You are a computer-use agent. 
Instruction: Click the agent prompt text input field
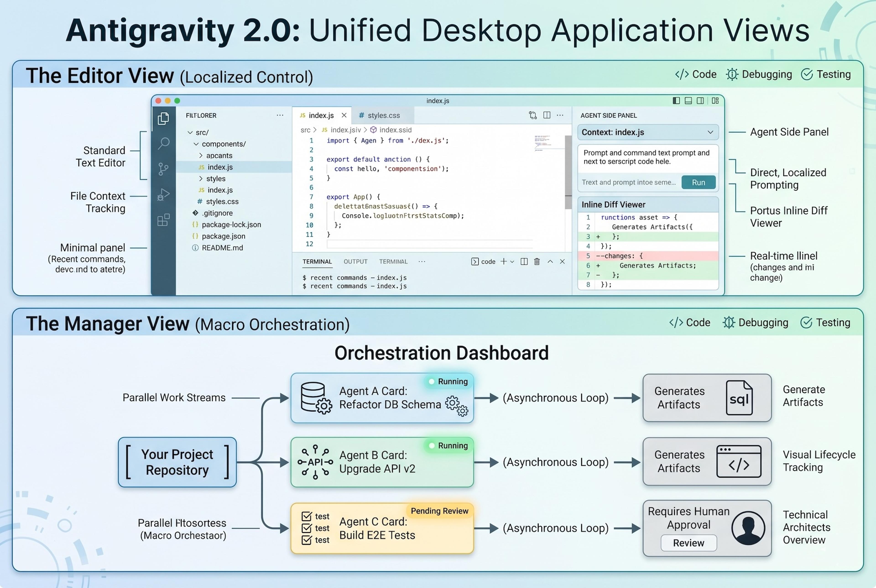[629, 182]
